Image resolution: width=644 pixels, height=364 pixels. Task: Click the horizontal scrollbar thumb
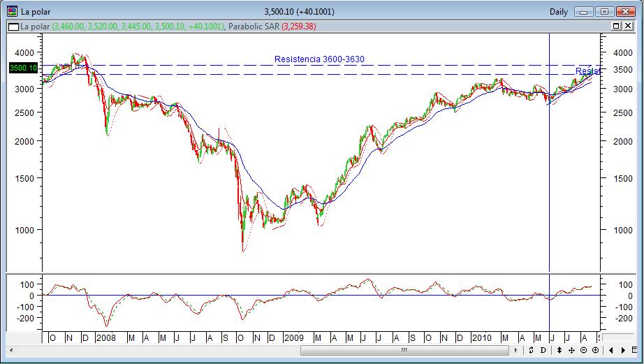click(x=404, y=351)
